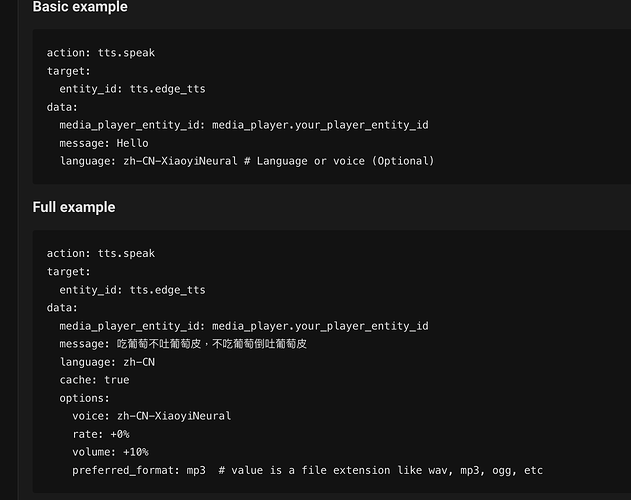Screen dimensions: 631x500
Task: Click "action: tts.speak" in the Full example
Action: coord(100,254)
